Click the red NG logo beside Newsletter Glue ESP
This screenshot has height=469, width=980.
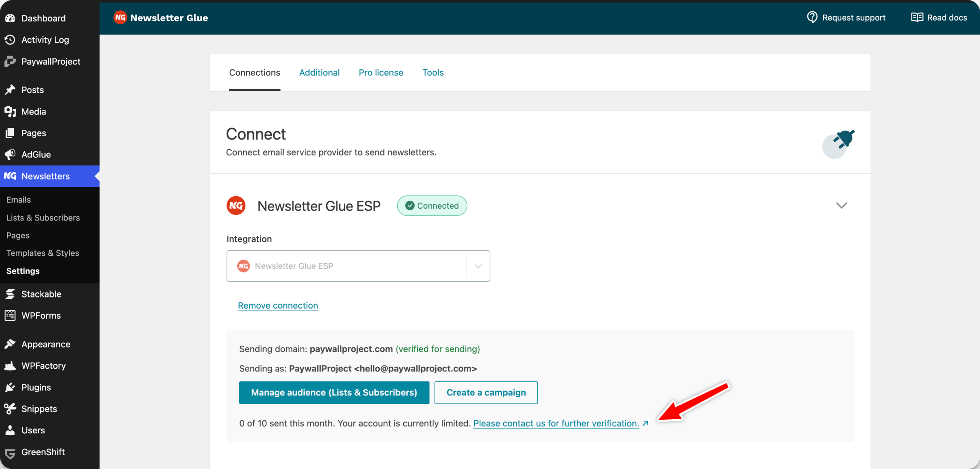point(236,206)
